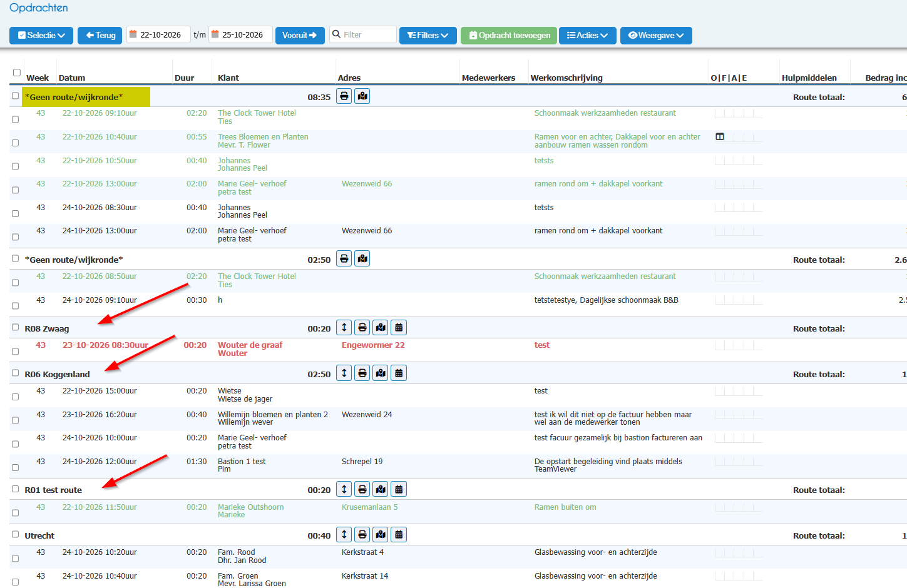Select the Trees Bloemen en Planten order checkbox
Viewport: 907px width, 588px height.
point(16,143)
